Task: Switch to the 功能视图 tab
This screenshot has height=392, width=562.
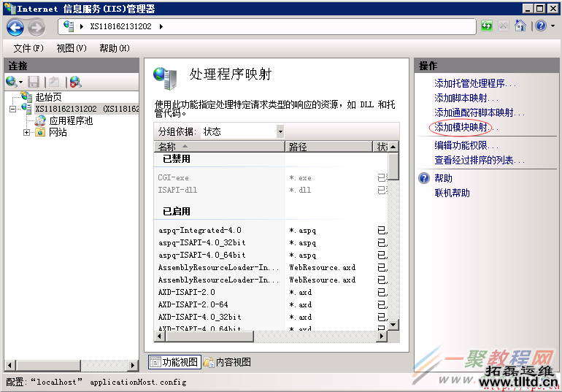Action: pos(174,362)
